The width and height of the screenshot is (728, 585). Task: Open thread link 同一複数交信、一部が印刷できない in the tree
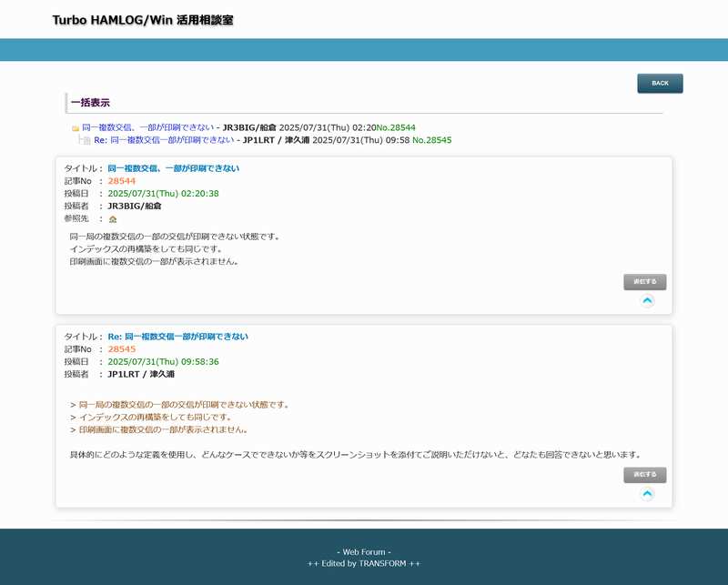(148, 127)
